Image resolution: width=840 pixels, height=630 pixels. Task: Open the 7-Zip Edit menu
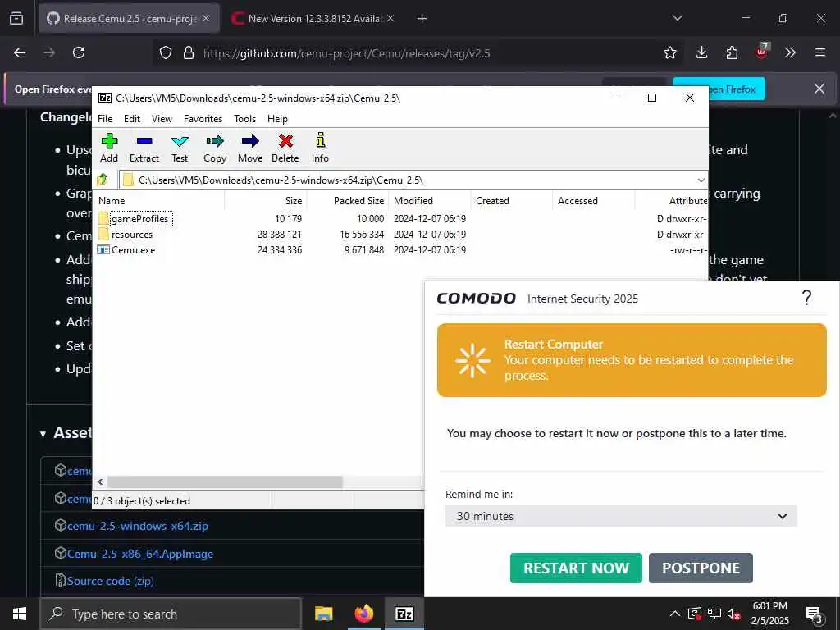pyautogui.click(x=132, y=119)
